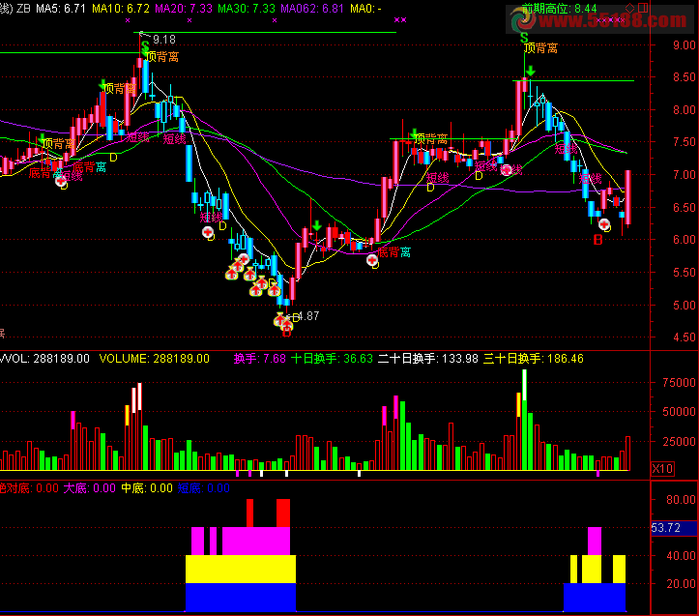
Task: Click the 中底 indicator label
Action: coord(147,489)
